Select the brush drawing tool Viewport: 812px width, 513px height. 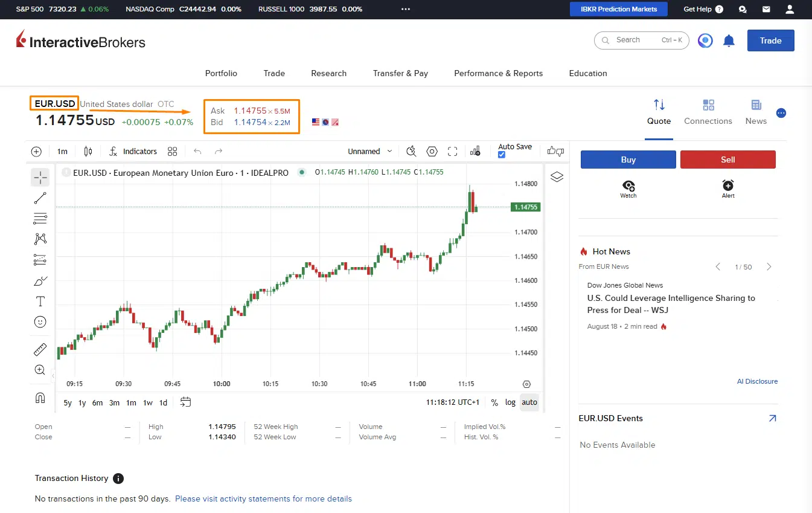40,280
